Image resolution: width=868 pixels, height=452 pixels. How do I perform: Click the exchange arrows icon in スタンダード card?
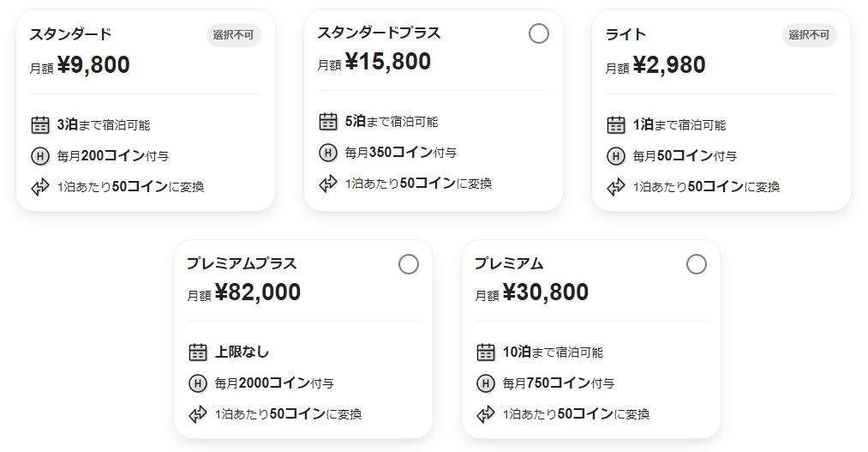point(40,187)
